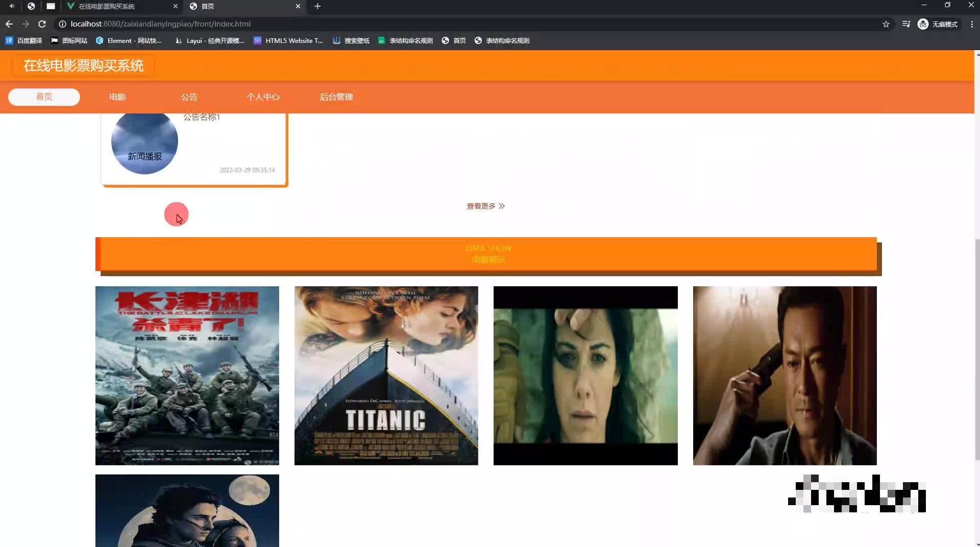
Task: Open the moon movie poster in second row
Action: [x=187, y=511]
